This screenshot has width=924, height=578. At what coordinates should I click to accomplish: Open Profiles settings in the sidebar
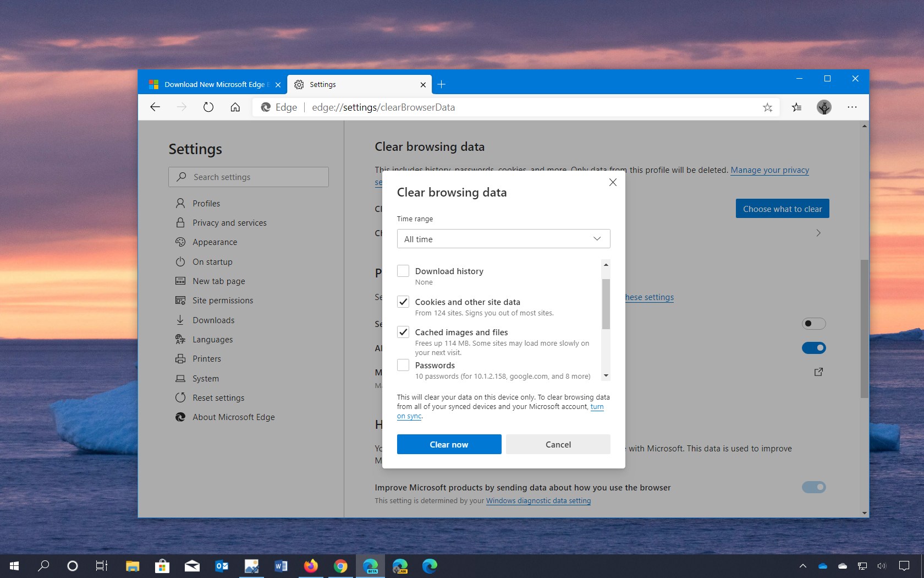coord(206,203)
